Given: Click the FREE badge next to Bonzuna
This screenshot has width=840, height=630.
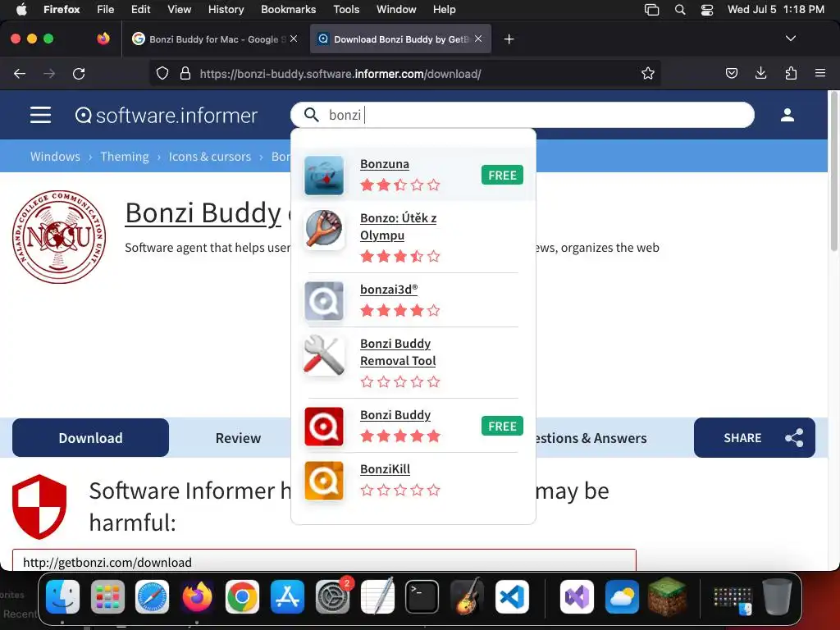Looking at the screenshot, I should pyautogui.click(x=502, y=176).
